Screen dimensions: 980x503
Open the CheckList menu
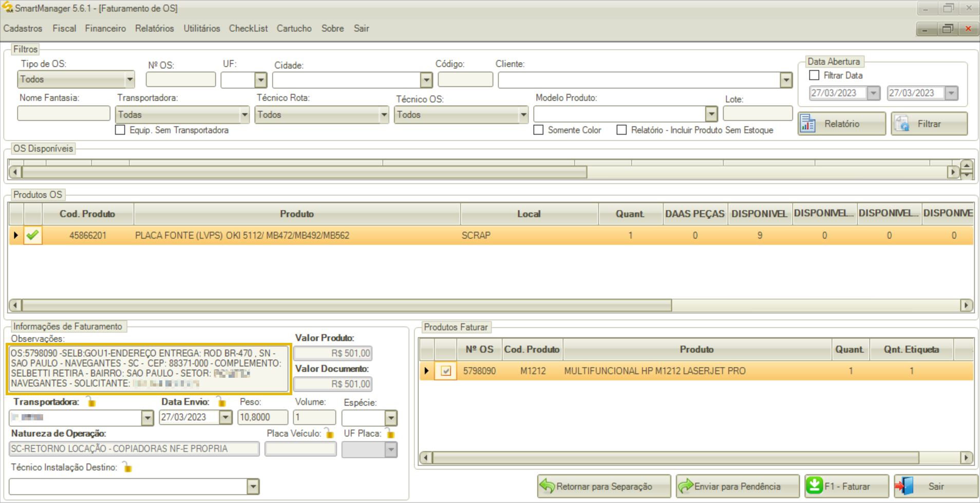(248, 28)
